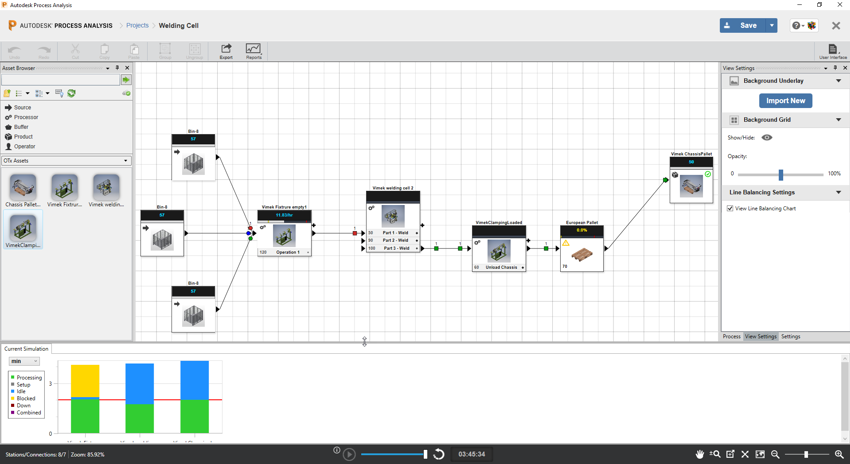Click the zoom-to-selection magnifier icon
Image resolution: width=850 pixels, height=464 pixels.
[716, 454]
